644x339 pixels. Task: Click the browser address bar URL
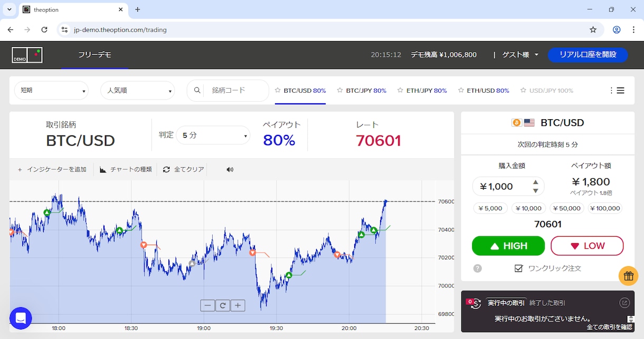pos(120,30)
